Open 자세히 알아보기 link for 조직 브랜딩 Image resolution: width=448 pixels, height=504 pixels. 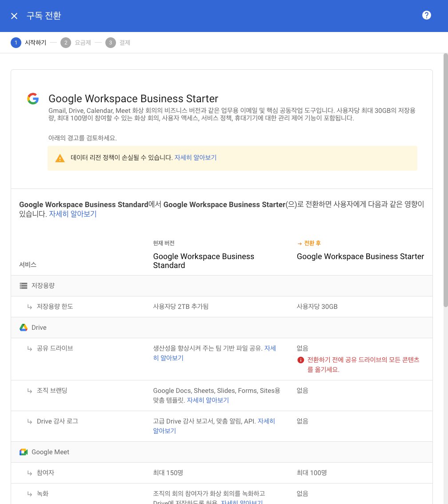tap(208, 400)
